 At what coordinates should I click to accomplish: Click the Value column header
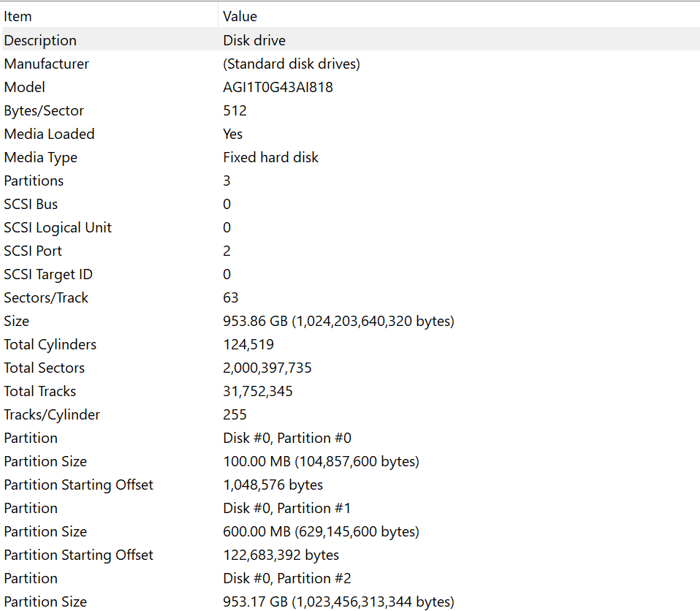[240, 16]
